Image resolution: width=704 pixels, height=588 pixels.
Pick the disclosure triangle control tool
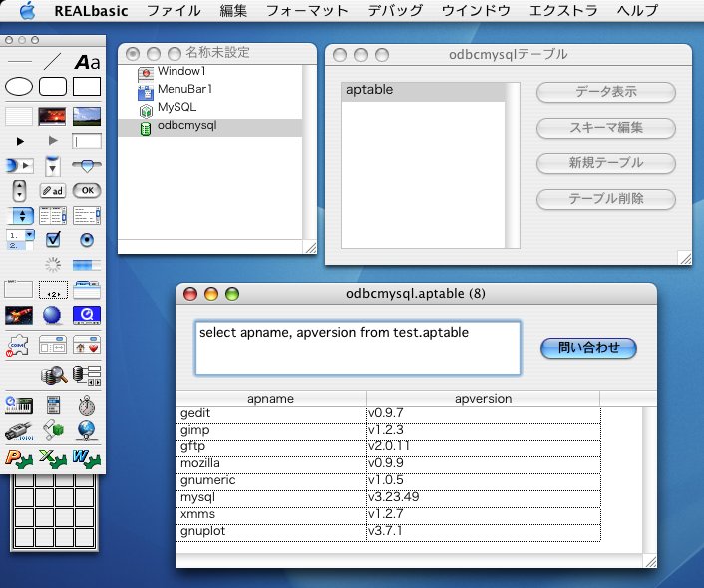point(19,141)
